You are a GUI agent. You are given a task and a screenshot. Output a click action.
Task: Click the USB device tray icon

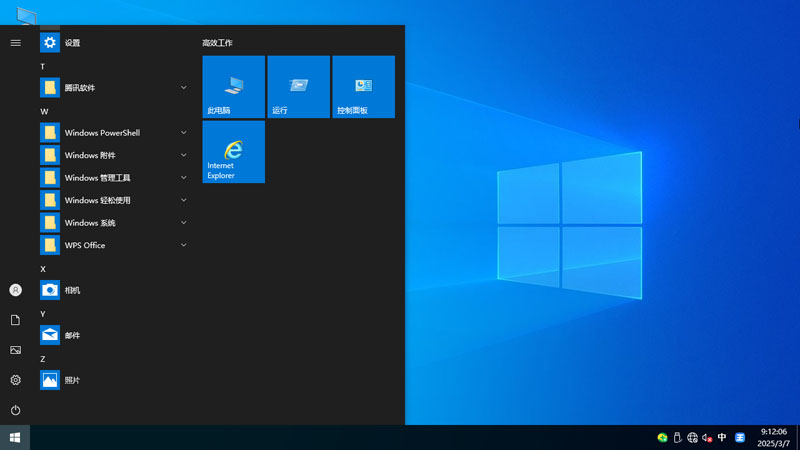pos(678,438)
